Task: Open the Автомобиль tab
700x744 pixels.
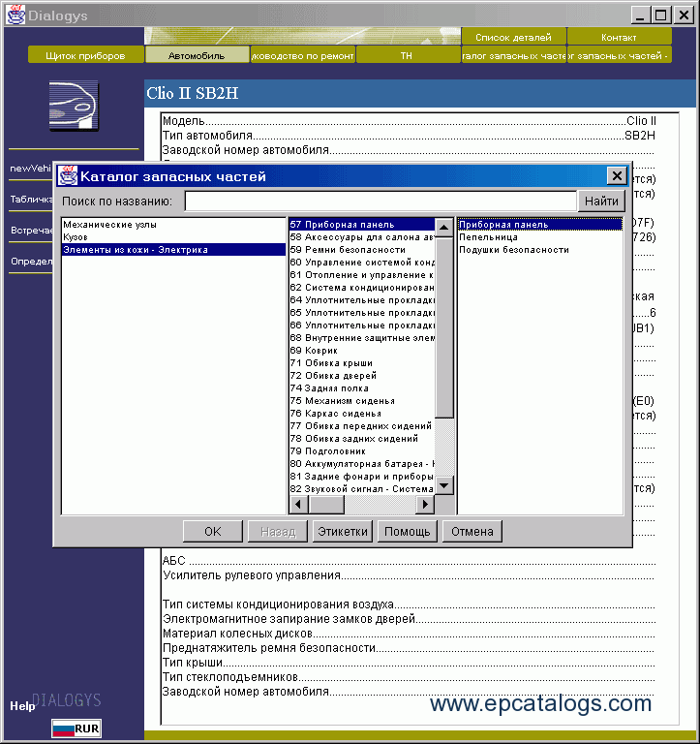Action: (197, 55)
